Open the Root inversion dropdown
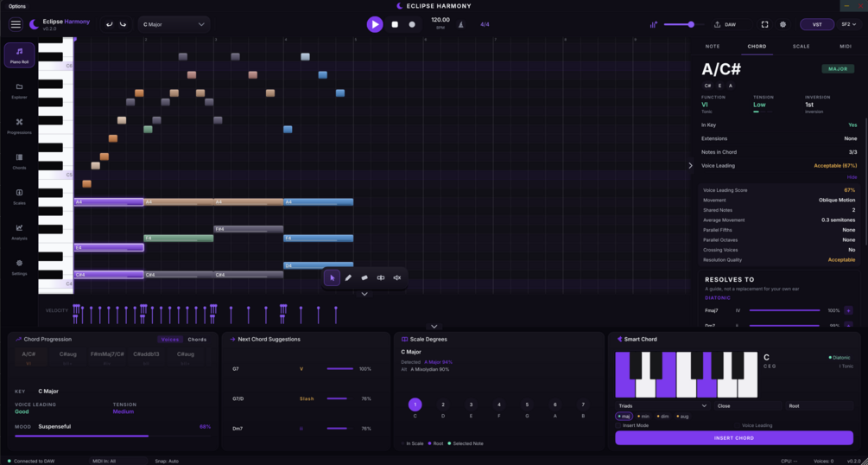Image resolution: width=868 pixels, height=465 pixels. (x=820, y=406)
